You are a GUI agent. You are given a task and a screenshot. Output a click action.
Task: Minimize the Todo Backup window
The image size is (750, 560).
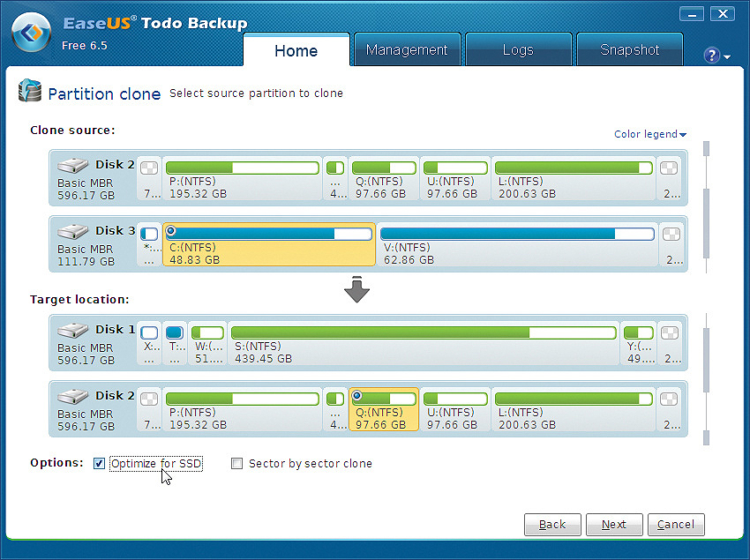(692, 14)
